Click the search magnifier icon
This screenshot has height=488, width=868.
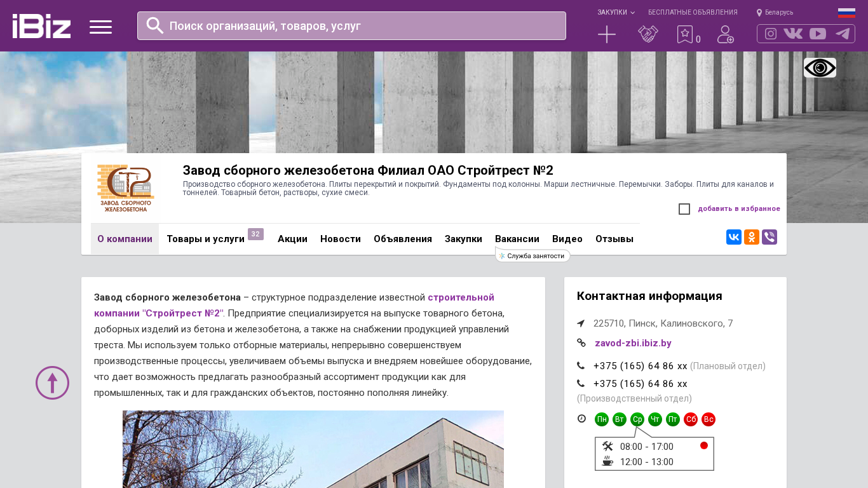[155, 25]
